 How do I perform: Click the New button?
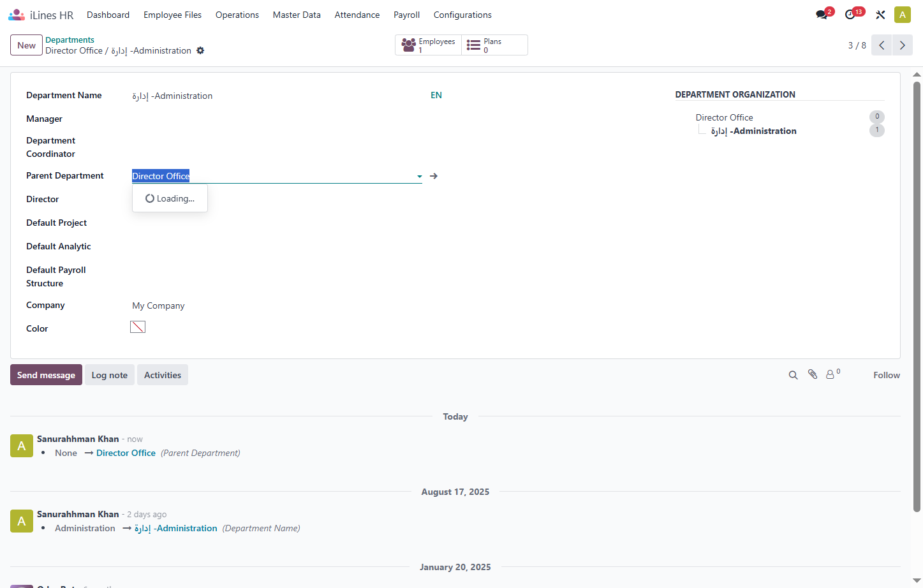click(x=26, y=45)
